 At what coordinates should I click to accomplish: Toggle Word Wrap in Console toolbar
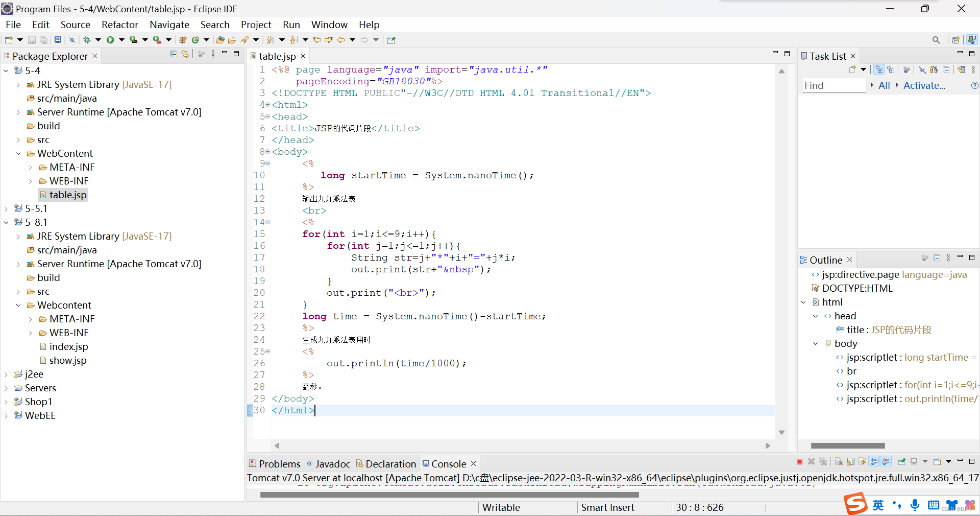coord(862,461)
